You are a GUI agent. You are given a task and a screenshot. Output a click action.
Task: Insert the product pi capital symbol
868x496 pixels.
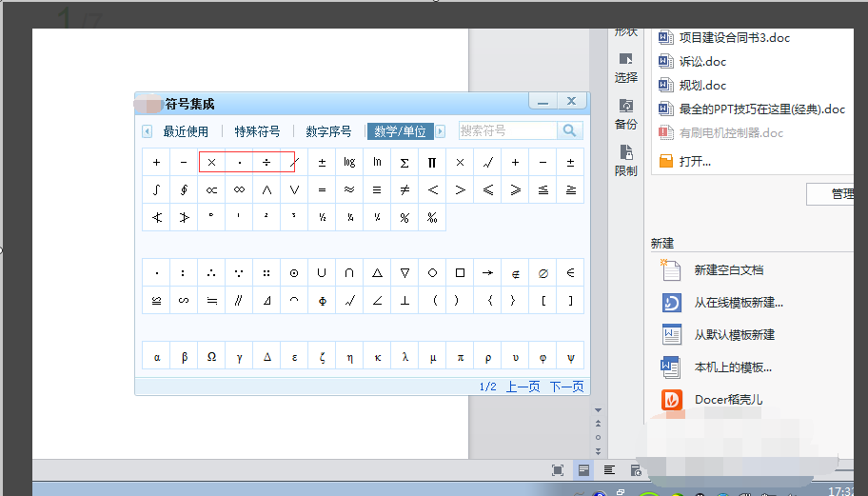click(432, 162)
